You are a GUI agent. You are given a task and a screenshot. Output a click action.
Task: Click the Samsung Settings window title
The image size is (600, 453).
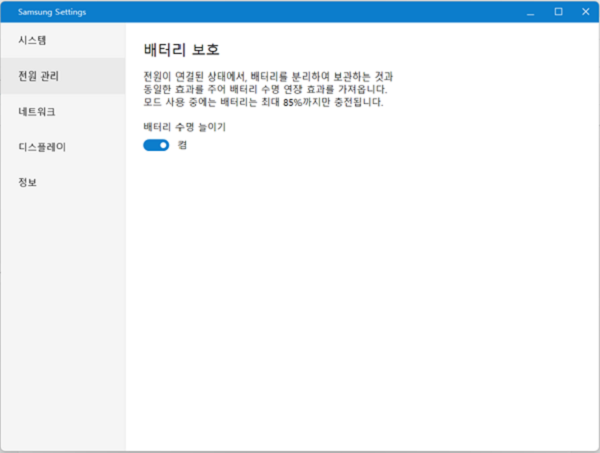(52, 12)
